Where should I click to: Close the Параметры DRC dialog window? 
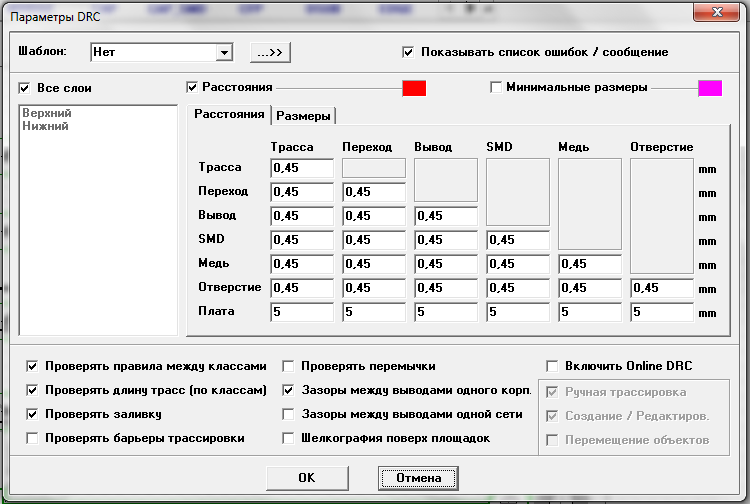pyautogui.click(x=716, y=12)
